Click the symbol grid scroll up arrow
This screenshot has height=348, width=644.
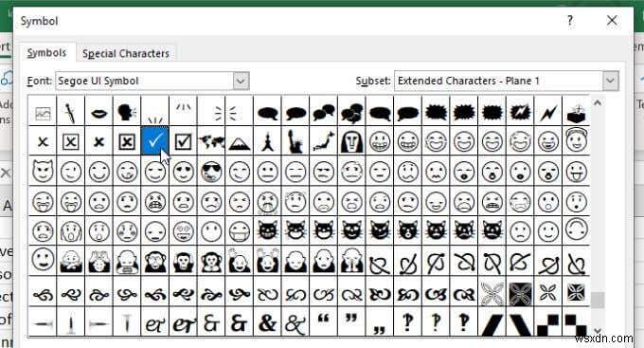click(x=598, y=102)
